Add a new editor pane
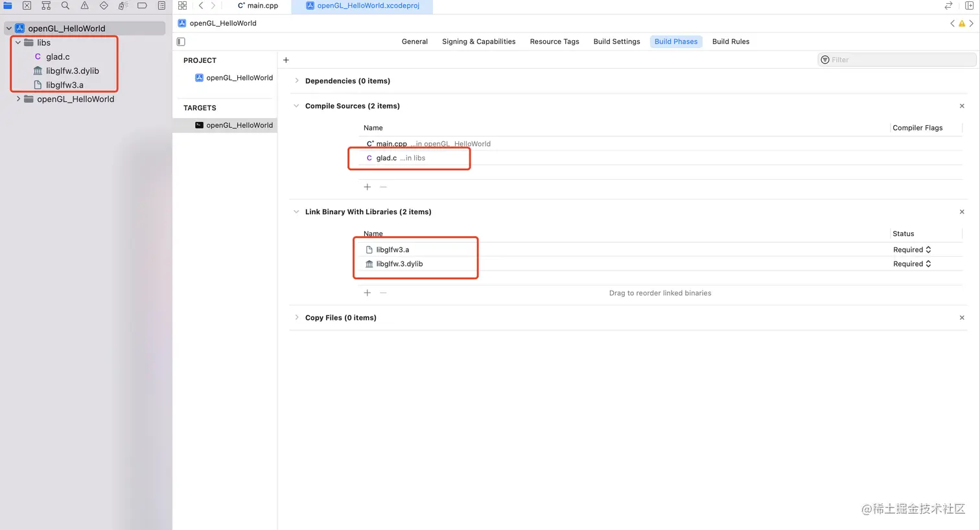The image size is (980, 530). coord(970,5)
